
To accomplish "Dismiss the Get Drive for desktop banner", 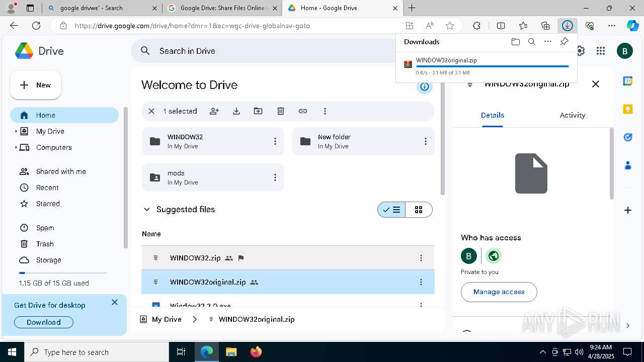I will 115,302.
